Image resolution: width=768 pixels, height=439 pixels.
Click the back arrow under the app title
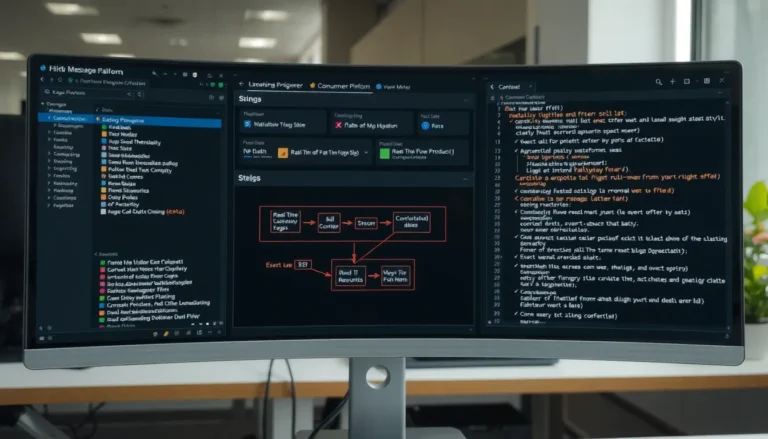tap(42, 80)
